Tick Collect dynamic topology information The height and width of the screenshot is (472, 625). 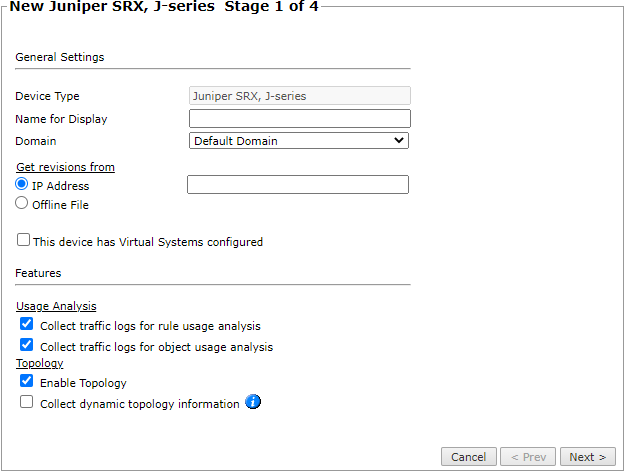pyautogui.click(x=27, y=403)
